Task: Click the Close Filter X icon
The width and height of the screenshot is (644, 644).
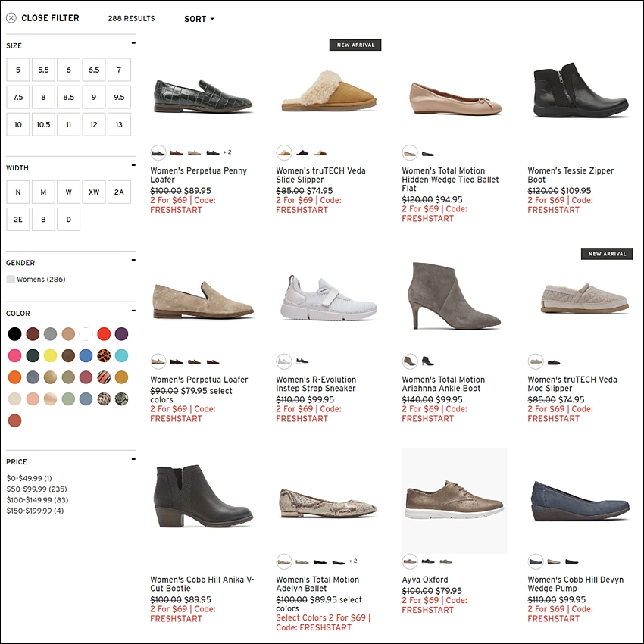Action: click(11, 18)
